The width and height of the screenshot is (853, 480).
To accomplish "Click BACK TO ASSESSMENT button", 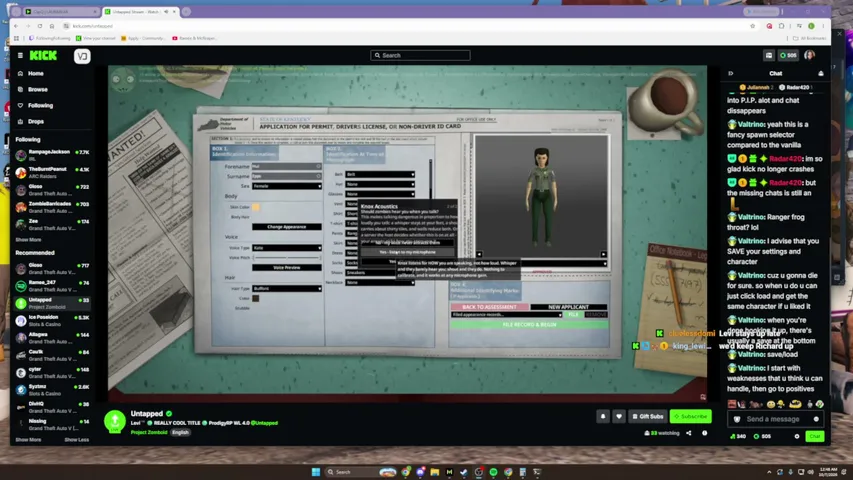I will (x=489, y=307).
